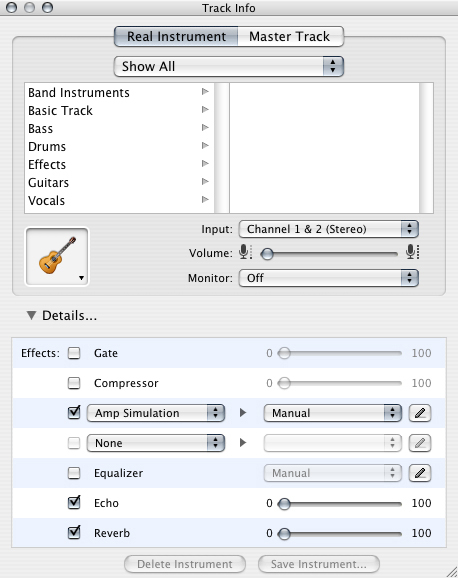The height and width of the screenshot is (578, 458).
Task: Click the pencil icon in the None effect row
Action: 420,443
